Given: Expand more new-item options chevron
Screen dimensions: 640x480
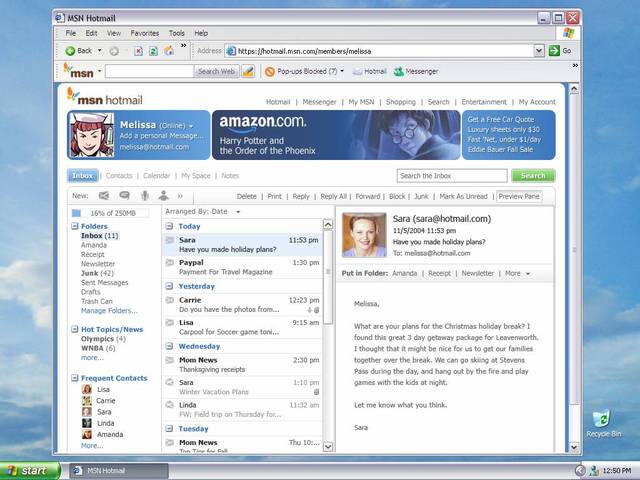Looking at the screenshot, I should pos(180,196).
